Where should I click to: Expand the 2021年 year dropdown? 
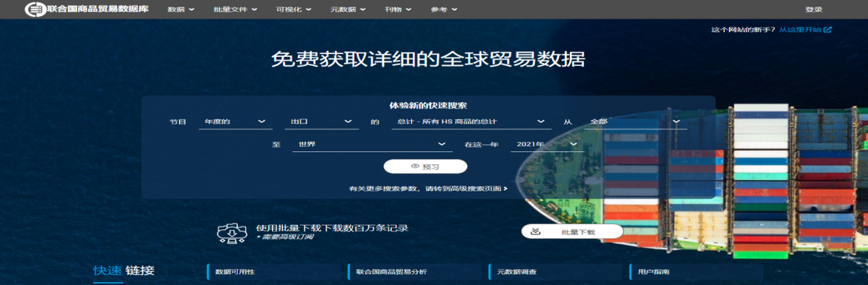[x=547, y=144]
